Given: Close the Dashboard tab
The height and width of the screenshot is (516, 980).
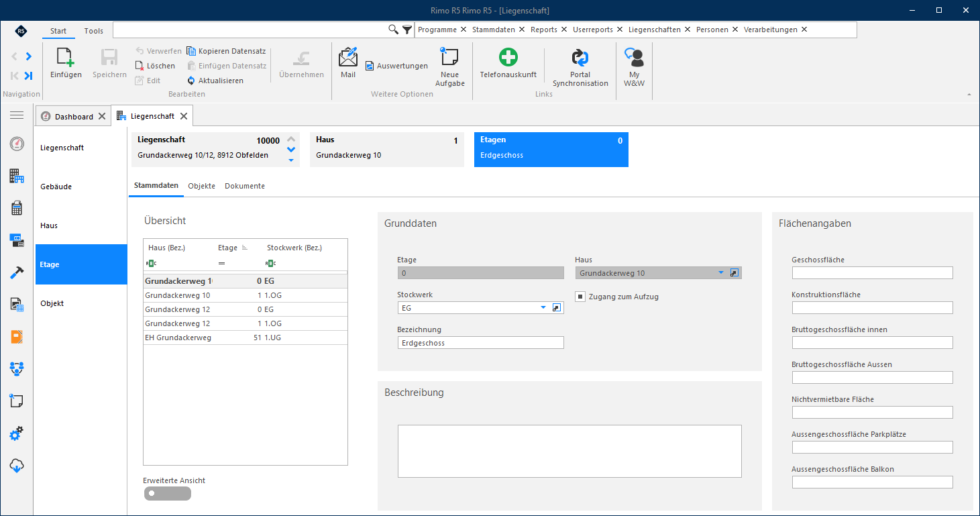Looking at the screenshot, I should tap(102, 117).
